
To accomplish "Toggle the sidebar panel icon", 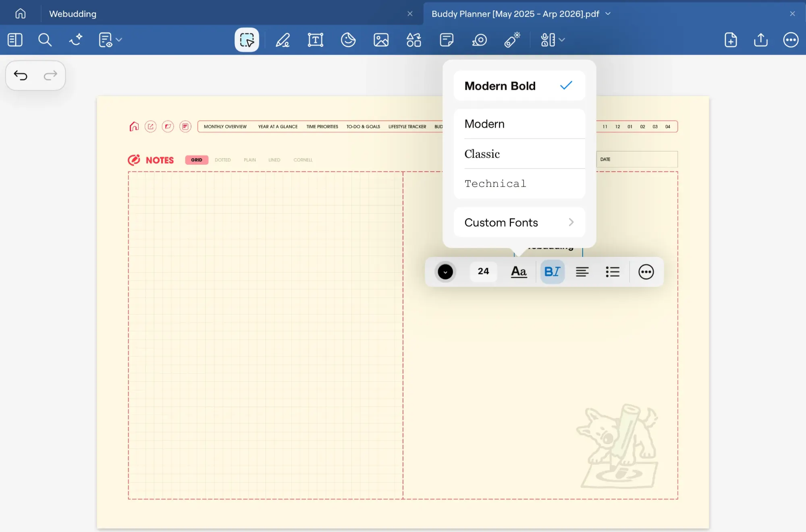I will coord(15,40).
